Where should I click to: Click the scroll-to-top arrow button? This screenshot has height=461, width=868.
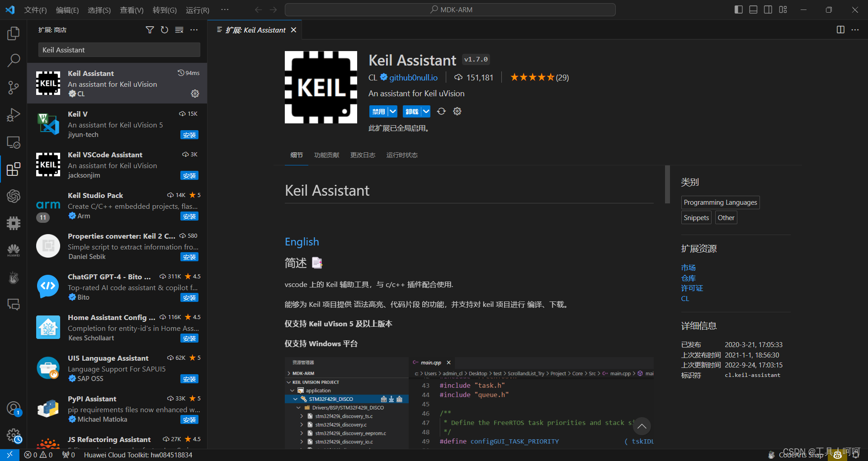642,426
